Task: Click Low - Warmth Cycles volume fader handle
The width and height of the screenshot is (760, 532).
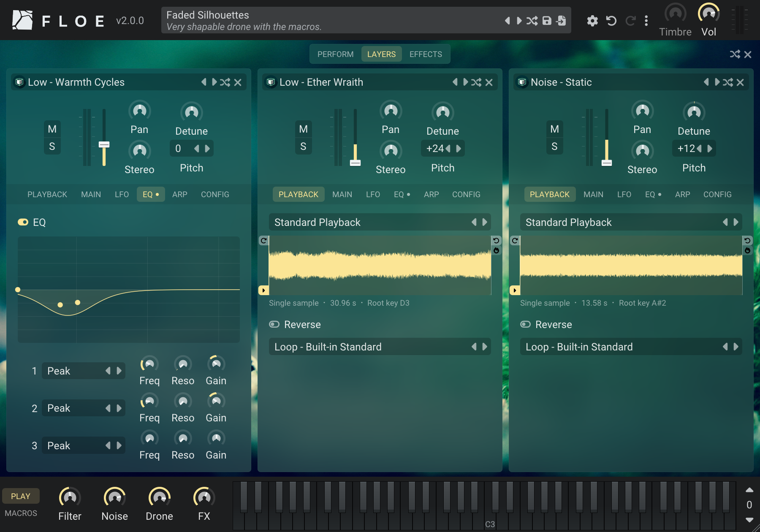Action: [104, 145]
